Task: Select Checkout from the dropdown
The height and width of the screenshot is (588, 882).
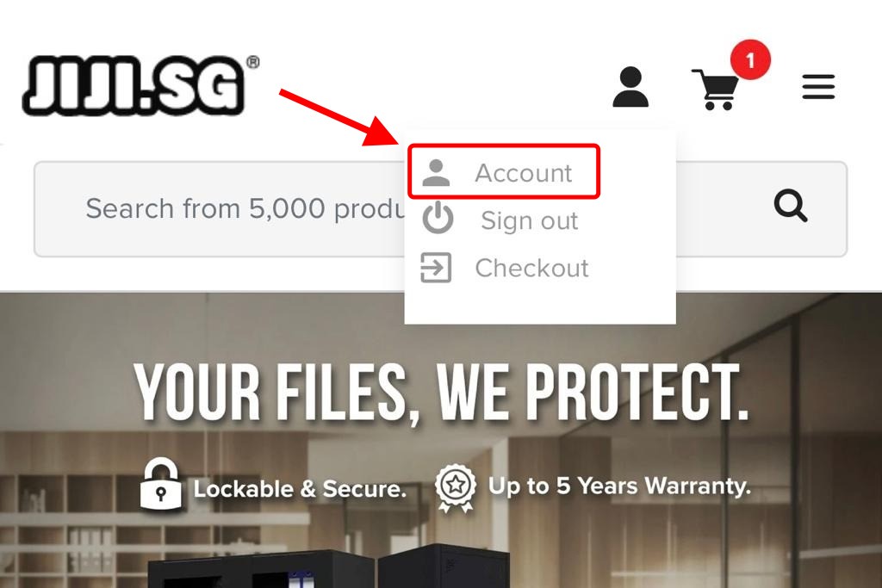Action: [531, 268]
